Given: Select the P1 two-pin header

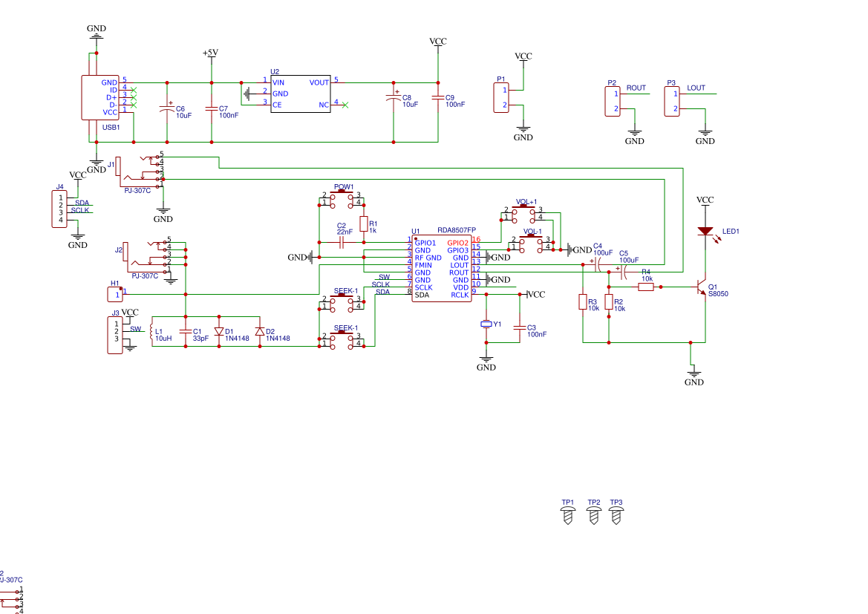Looking at the screenshot, I should pos(501,97).
